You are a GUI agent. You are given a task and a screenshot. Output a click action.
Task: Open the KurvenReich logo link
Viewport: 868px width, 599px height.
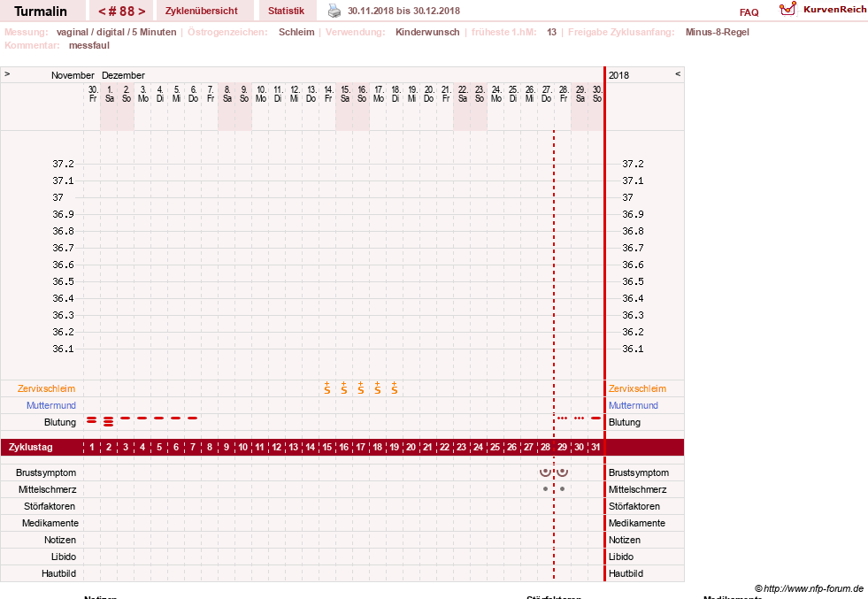click(823, 10)
